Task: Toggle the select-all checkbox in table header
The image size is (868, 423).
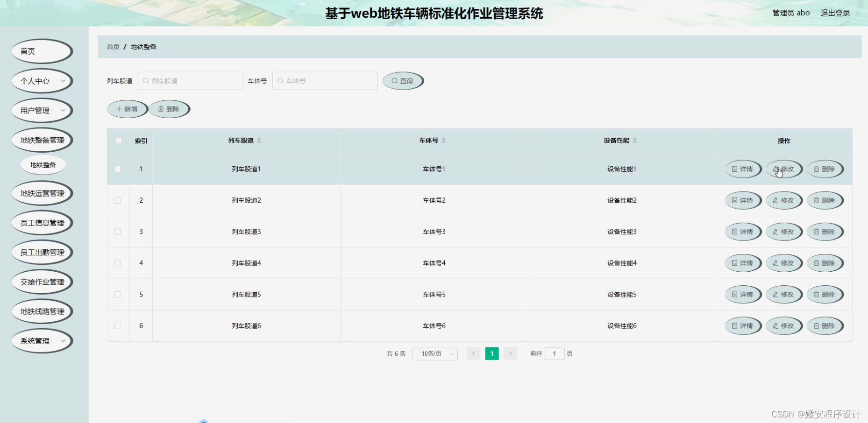Action: pos(118,141)
